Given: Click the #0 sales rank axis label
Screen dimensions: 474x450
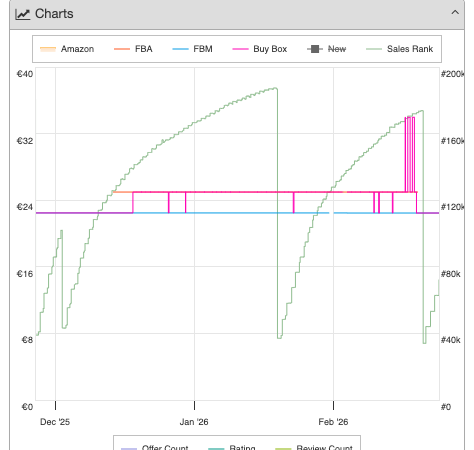Looking at the screenshot, I should coord(446,407).
